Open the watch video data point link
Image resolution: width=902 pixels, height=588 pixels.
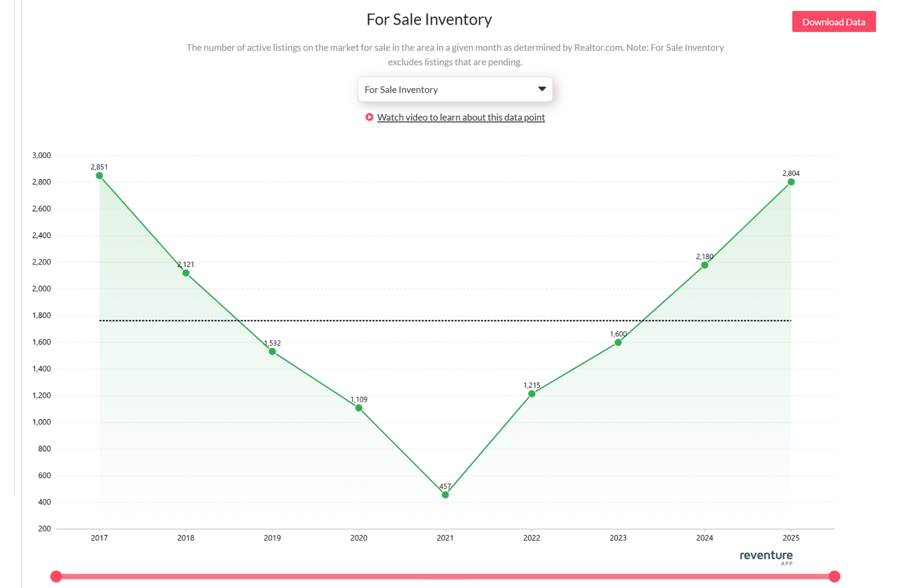coord(461,117)
